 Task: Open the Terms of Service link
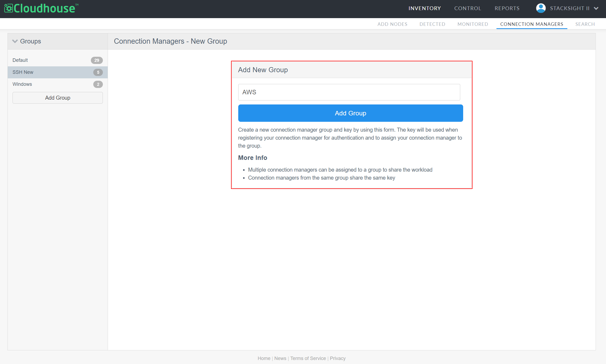308,358
